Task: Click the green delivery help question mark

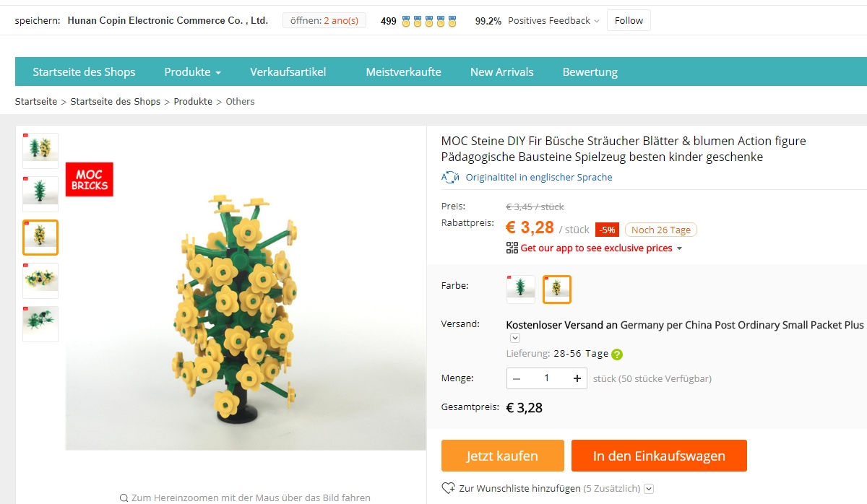Action: tap(617, 355)
